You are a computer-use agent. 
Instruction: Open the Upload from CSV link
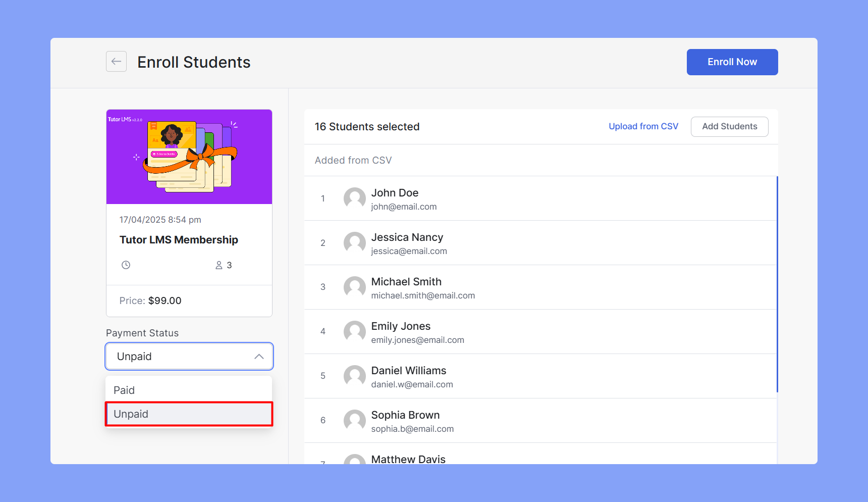coord(643,126)
